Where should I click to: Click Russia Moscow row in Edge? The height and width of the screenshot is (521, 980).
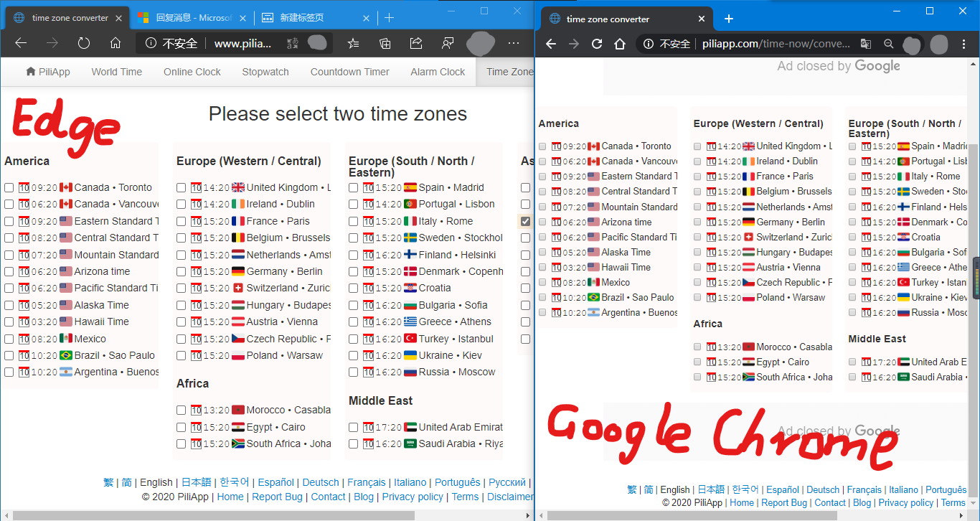(x=425, y=372)
